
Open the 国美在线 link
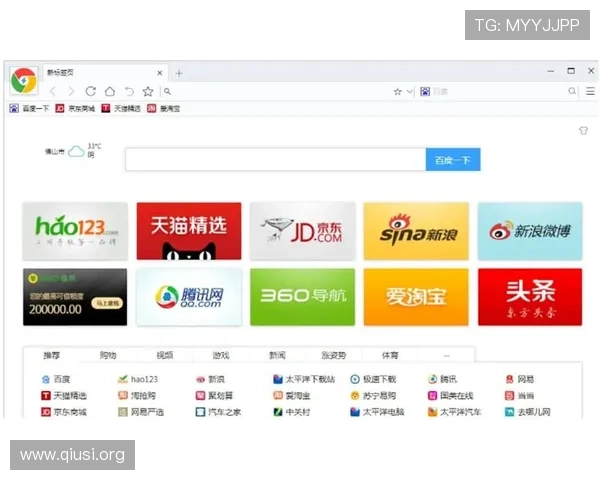[x=451, y=395]
